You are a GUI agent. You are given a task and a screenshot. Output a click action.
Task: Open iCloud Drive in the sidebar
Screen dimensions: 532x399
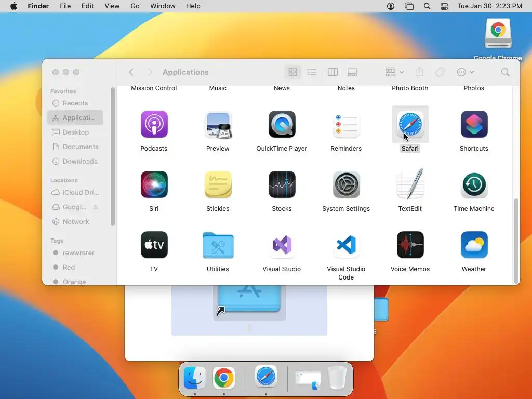click(x=75, y=192)
